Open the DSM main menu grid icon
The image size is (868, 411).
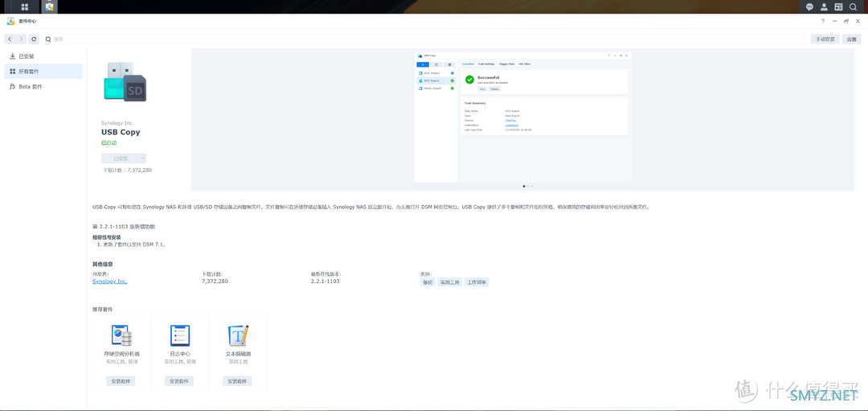click(x=25, y=6)
